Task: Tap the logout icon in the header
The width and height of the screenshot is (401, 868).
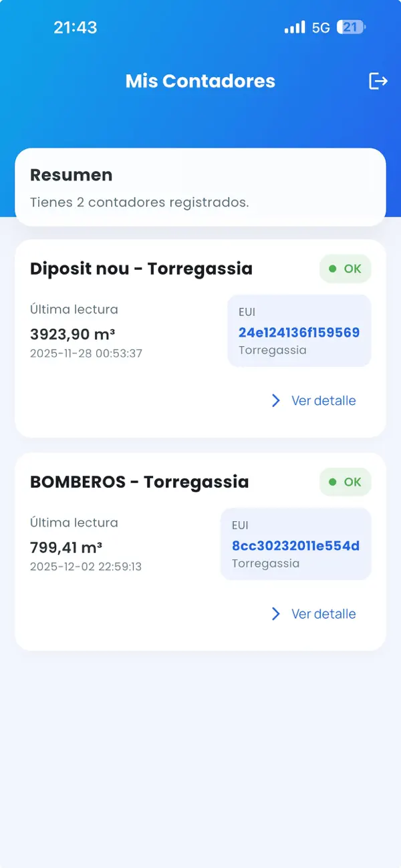Action: point(378,81)
